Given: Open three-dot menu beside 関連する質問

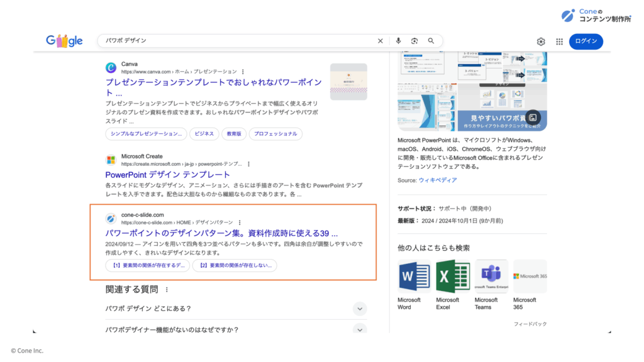Looking at the screenshot, I should point(167,290).
